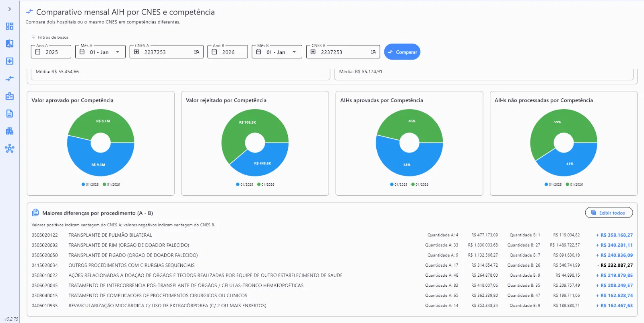Select the REVASCULARIZAÇÃO MIOCÁRDICA procedure row
Image resolution: width=644 pixels, height=323 pixels.
point(332,305)
